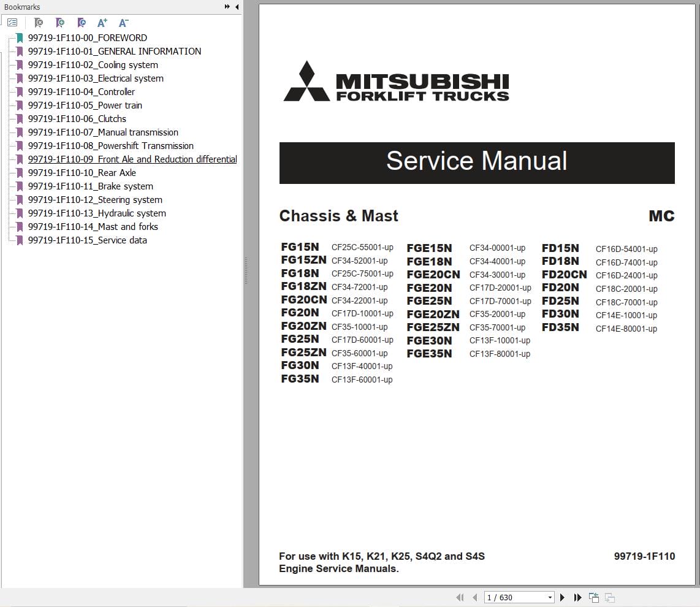Go to the next page
This screenshot has width=700, height=607.
pos(562,597)
